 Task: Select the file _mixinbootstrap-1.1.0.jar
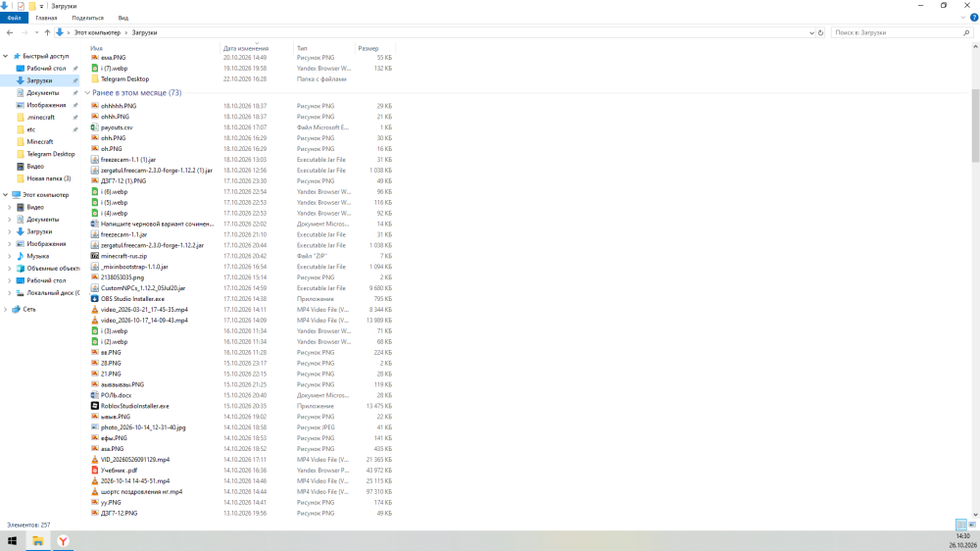point(134,267)
